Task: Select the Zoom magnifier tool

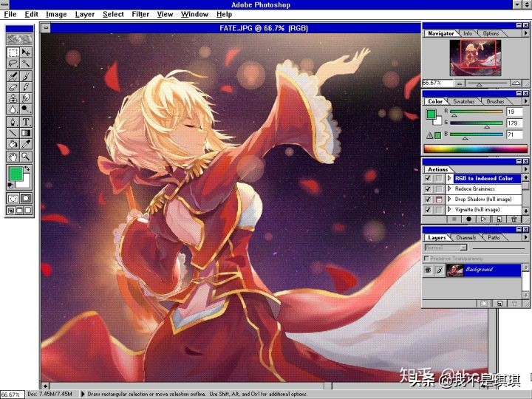Action: [x=26, y=157]
